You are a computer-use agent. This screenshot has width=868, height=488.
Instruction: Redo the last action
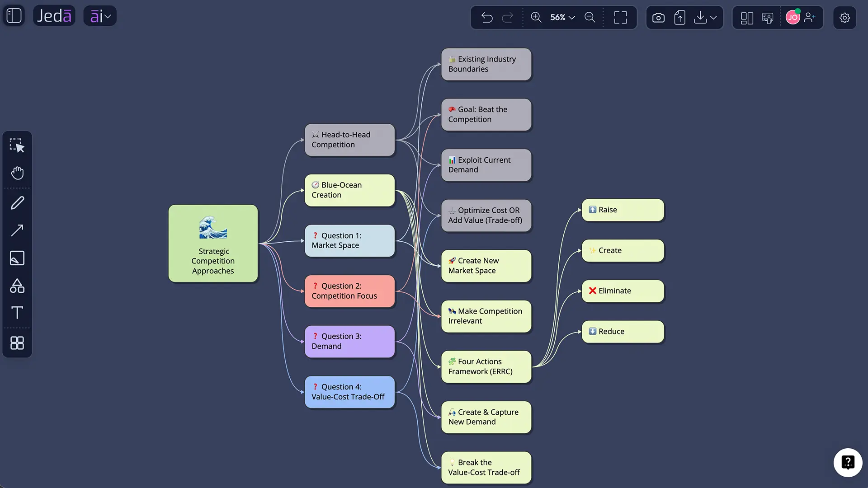tap(508, 18)
